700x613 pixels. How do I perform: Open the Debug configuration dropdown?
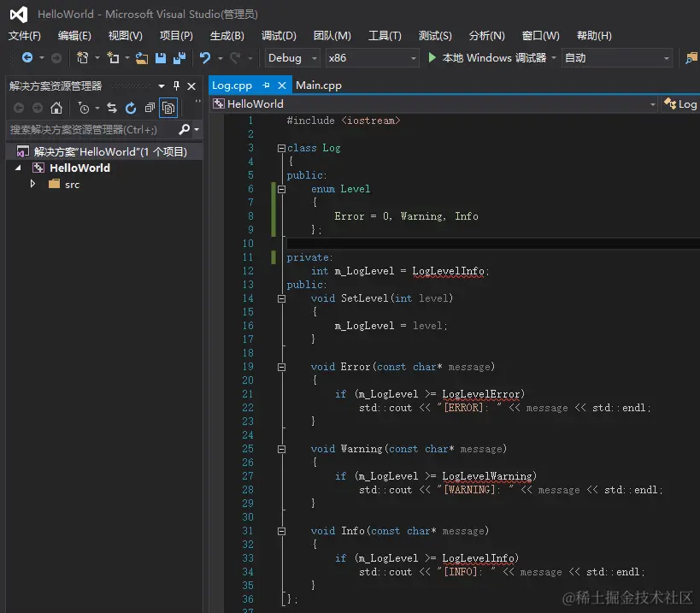[291, 58]
